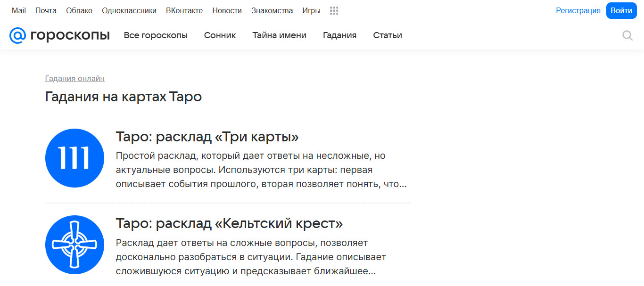This screenshot has width=644, height=286.
Task: Open the search magnifier icon
Action: click(627, 35)
